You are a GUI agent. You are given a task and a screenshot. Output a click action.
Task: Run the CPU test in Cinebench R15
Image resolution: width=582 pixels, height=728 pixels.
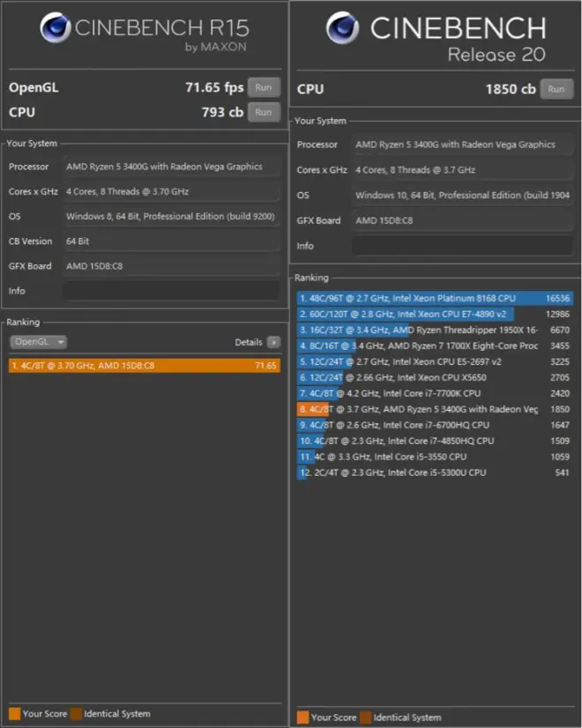coord(263,112)
